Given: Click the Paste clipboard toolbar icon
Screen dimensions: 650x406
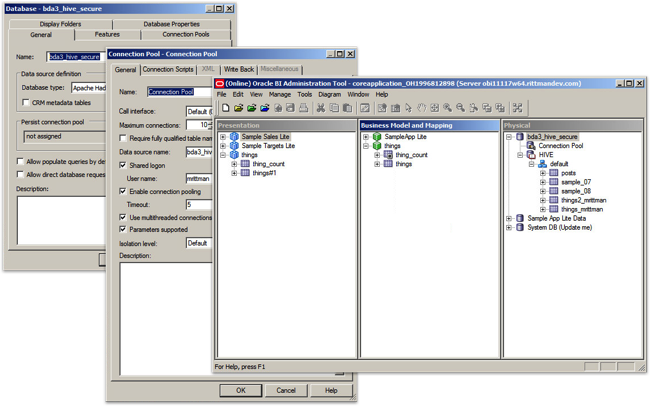Looking at the screenshot, I should pyautogui.click(x=347, y=108).
